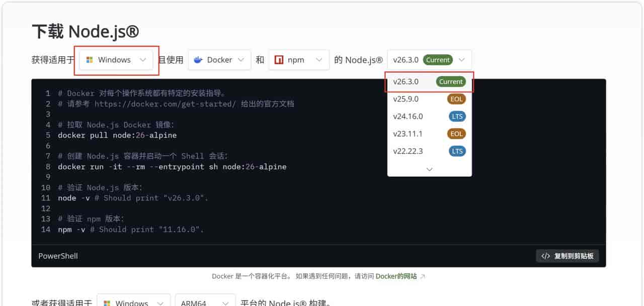Click the line 'node -v # Should print'
The image size is (644, 306).
tap(133, 198)
